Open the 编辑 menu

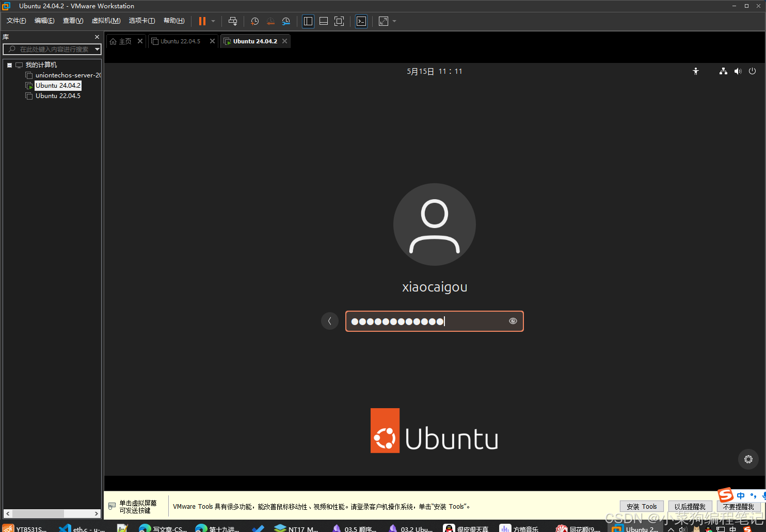click(x=44, y=21)
